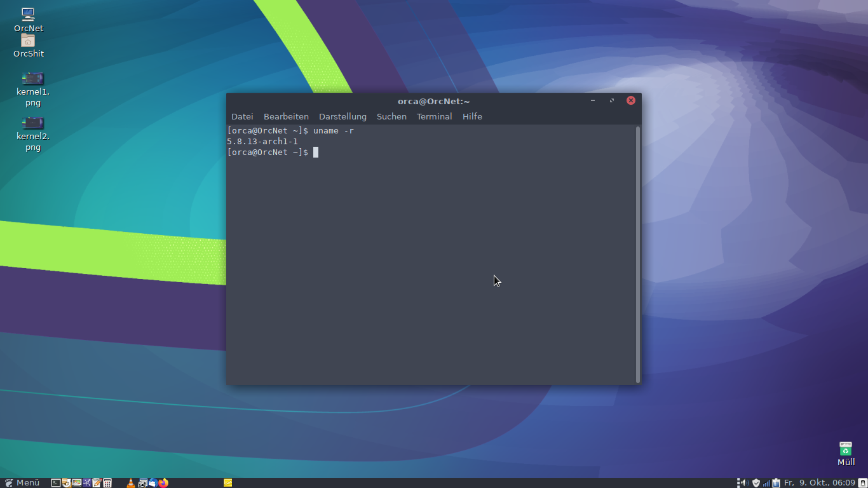Open the Suchen menu in terminal

click(x=391, y=116)
